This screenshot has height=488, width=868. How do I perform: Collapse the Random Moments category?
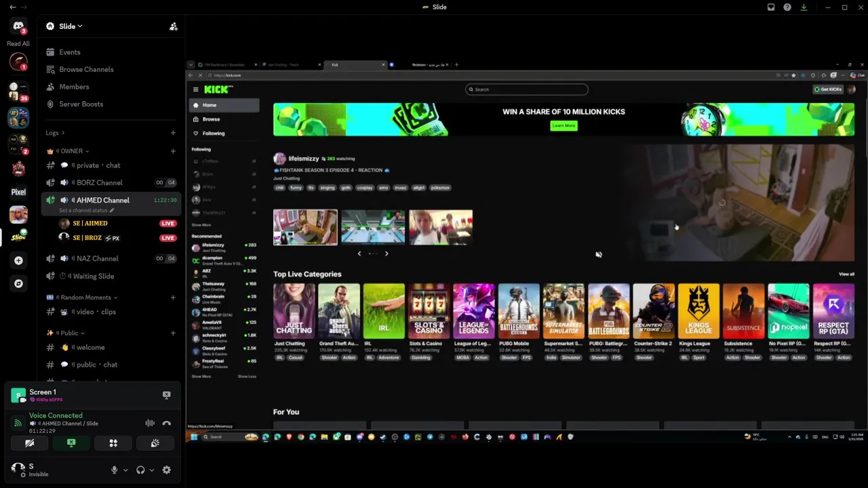point(81,298)
